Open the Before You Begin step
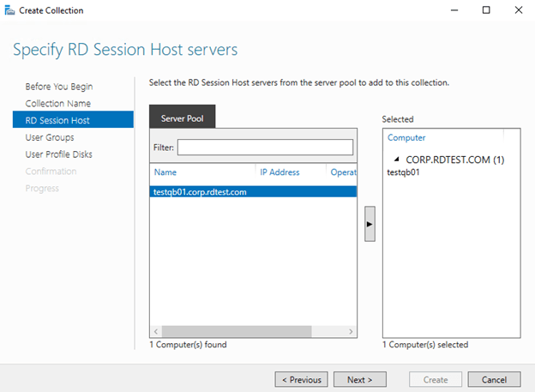 point(58,87)
